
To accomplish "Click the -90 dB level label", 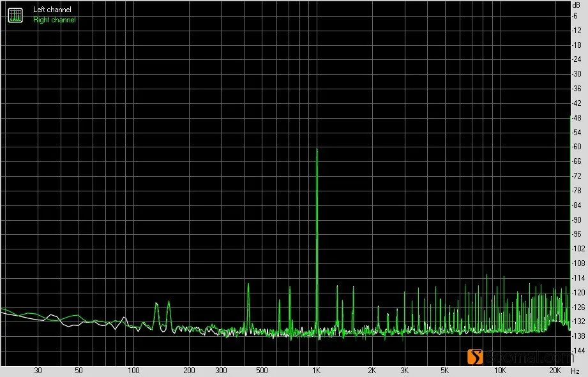I will pos(577,220).
